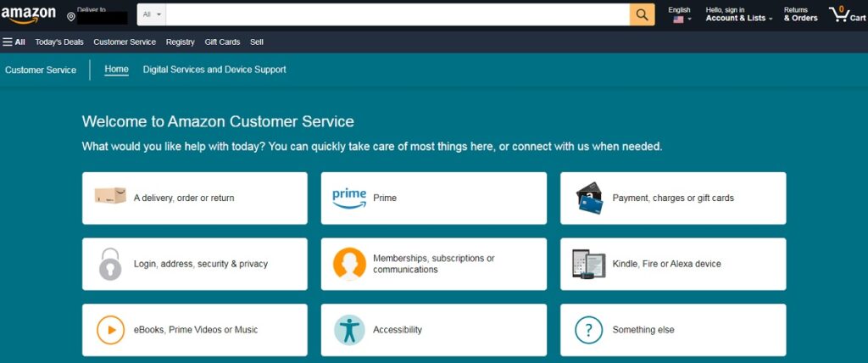Open Customer Service in top navigation bar
The height and width of the screenshot is (363, 868).
click(x=125, y=42)
